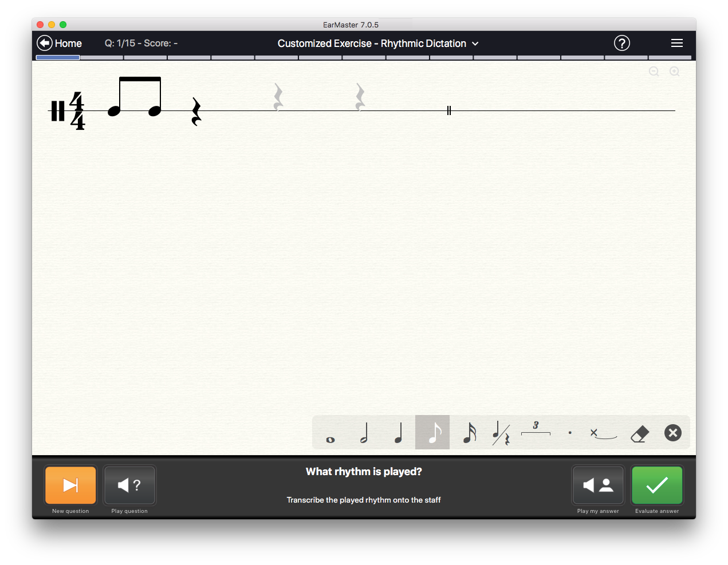The image size is (728, 565).
Task: Select the half note tool
Action: [x=364, y=433]
